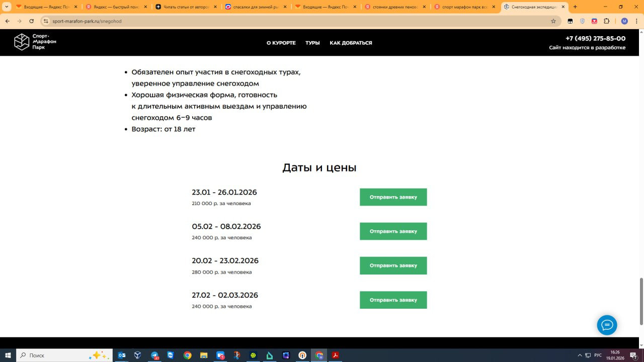The image size is (644, 362).
Task: Click the page vertical scrollbar thumb
Action: click(x=641, y=301)
